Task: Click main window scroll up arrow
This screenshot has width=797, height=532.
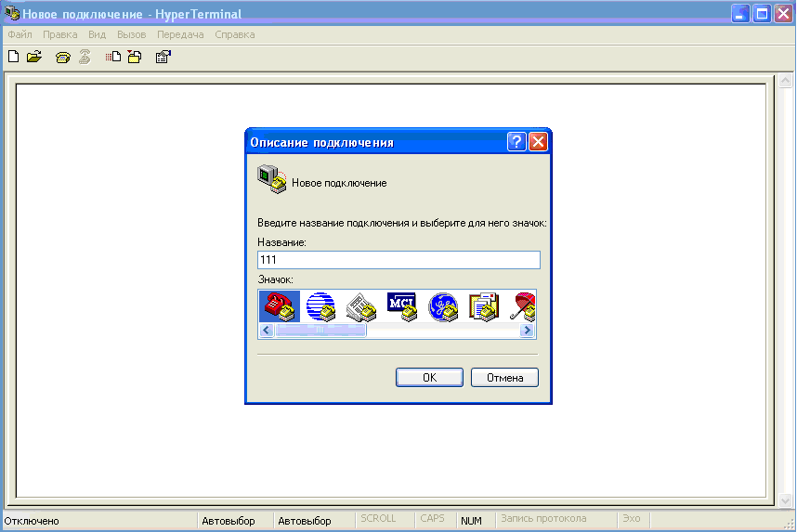Action: 785,80
